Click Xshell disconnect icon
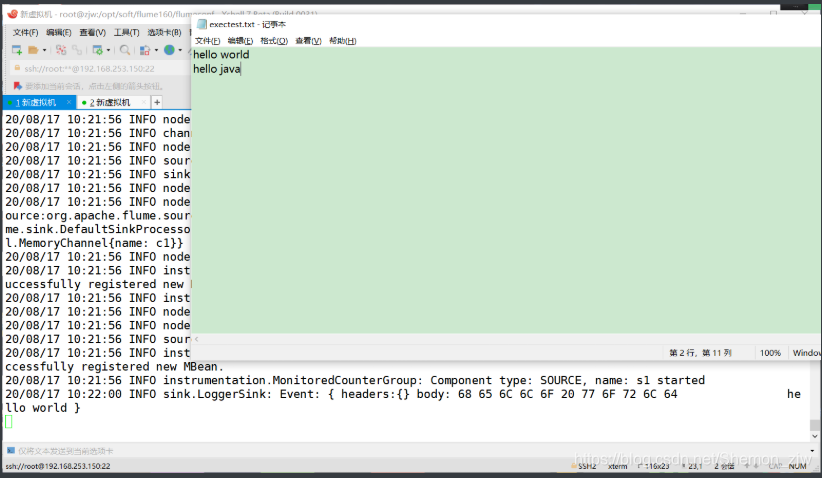Screen dimensions: 822x478 61,50
